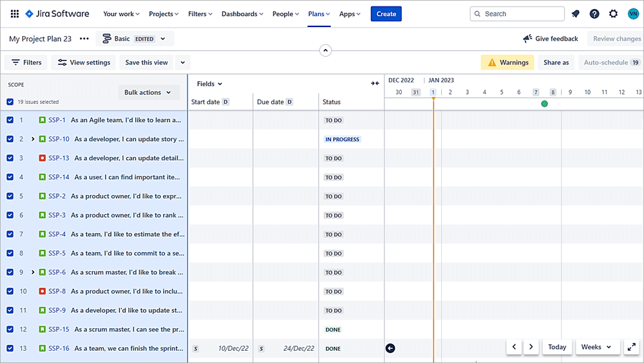The width and height of the screenshot is (644, 363).
Task: Open the notifications bell icon
Action: pos(576,14)
